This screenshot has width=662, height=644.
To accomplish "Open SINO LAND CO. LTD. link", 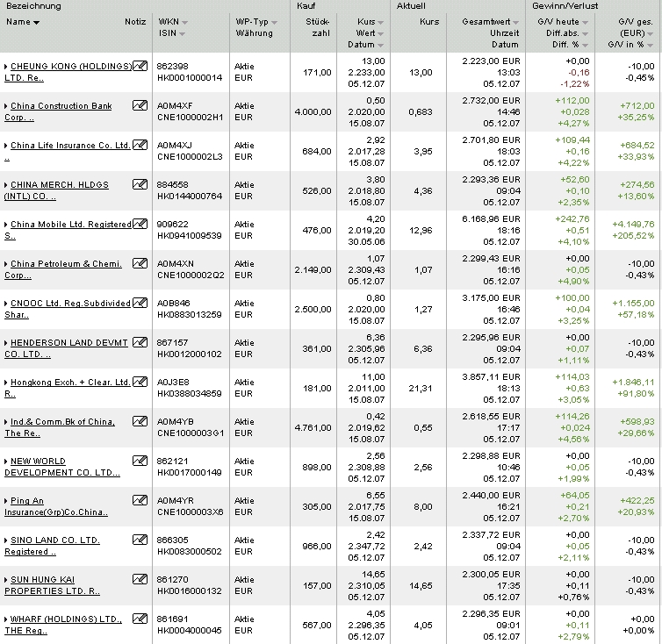I will tap(52, 546).
